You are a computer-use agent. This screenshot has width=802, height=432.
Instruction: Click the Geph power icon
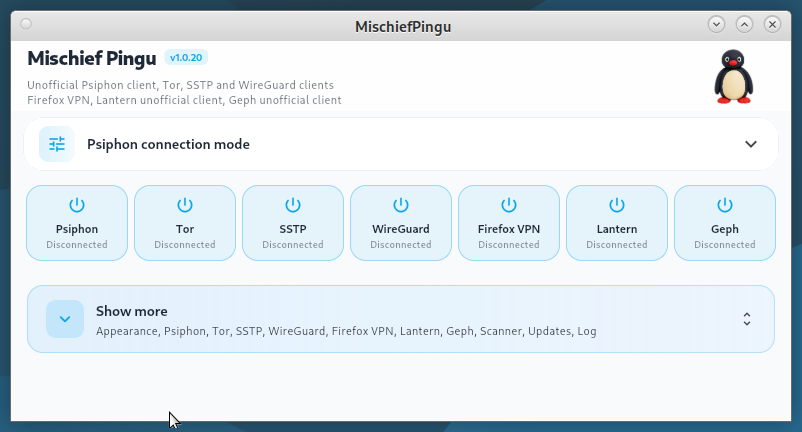click(724, 205)
